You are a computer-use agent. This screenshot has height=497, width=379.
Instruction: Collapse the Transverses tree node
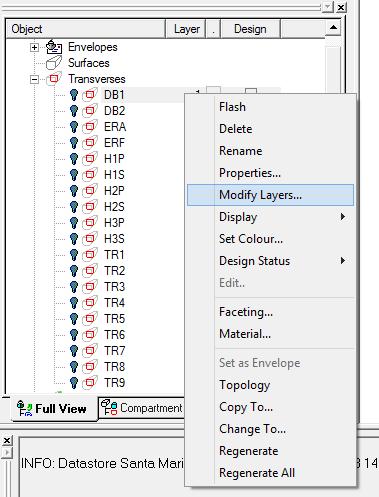click(34, 79)
